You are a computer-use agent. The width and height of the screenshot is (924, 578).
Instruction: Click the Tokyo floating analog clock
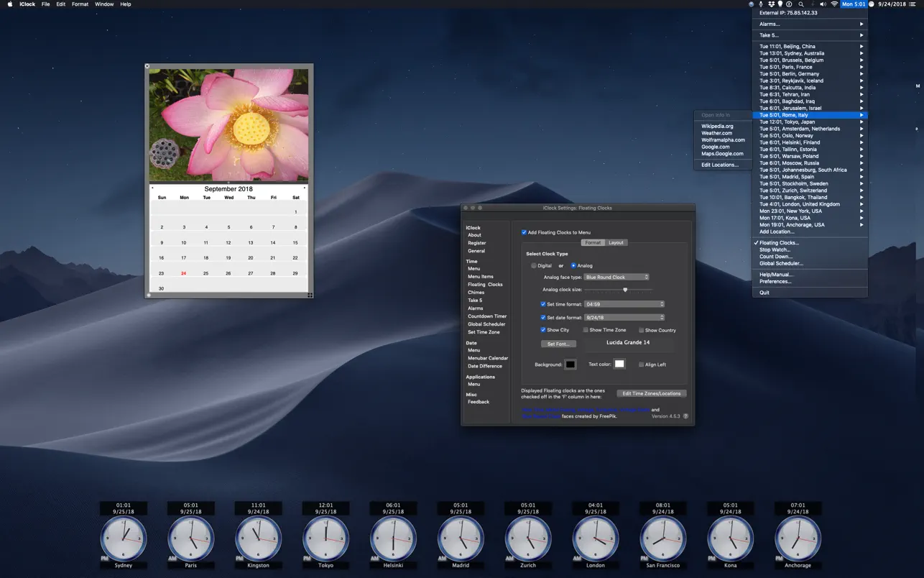325,538
